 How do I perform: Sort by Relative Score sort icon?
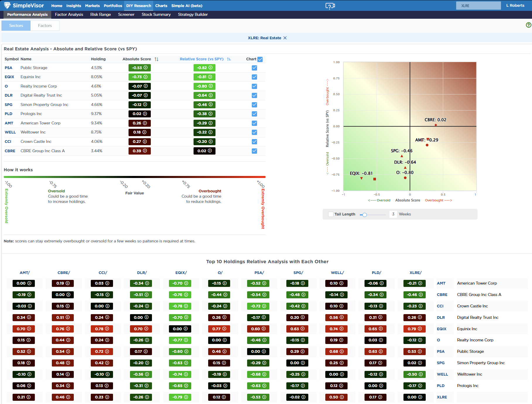229,59
